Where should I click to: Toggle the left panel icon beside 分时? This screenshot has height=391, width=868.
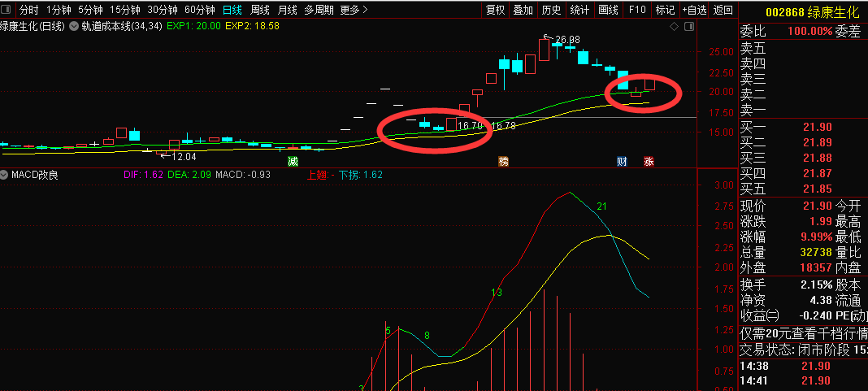coord(7,10)
